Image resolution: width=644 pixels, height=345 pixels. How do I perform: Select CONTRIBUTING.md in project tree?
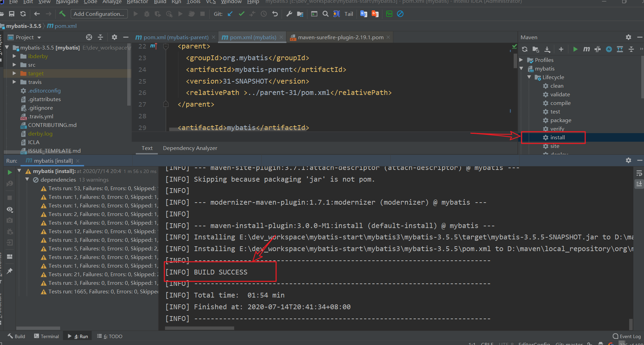tap(52, 125)
